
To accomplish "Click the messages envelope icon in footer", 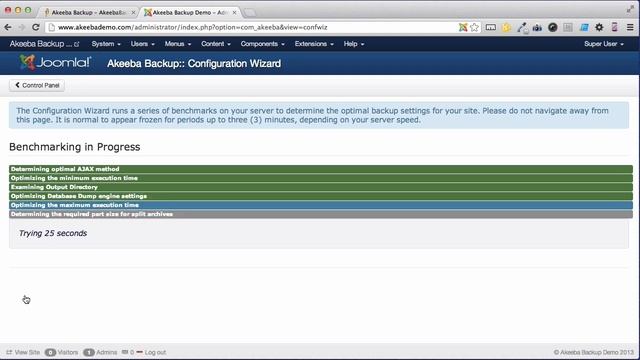I will (x=125, y=352).
